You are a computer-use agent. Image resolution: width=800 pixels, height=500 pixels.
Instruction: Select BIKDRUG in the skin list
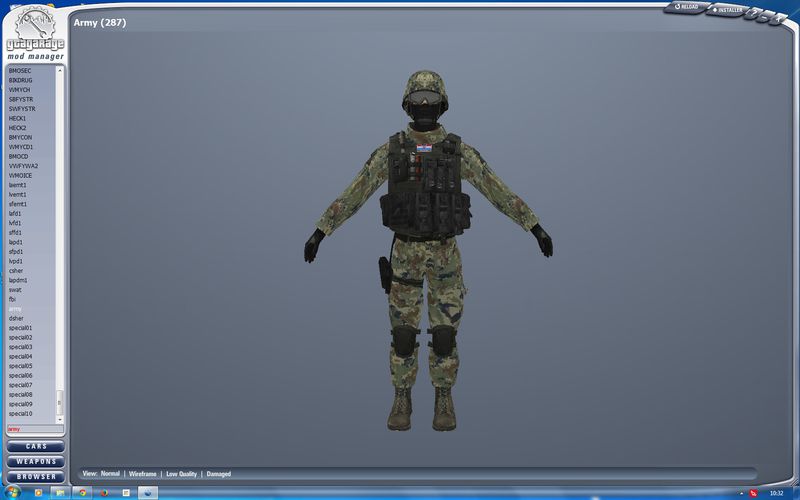coord(20,81)
